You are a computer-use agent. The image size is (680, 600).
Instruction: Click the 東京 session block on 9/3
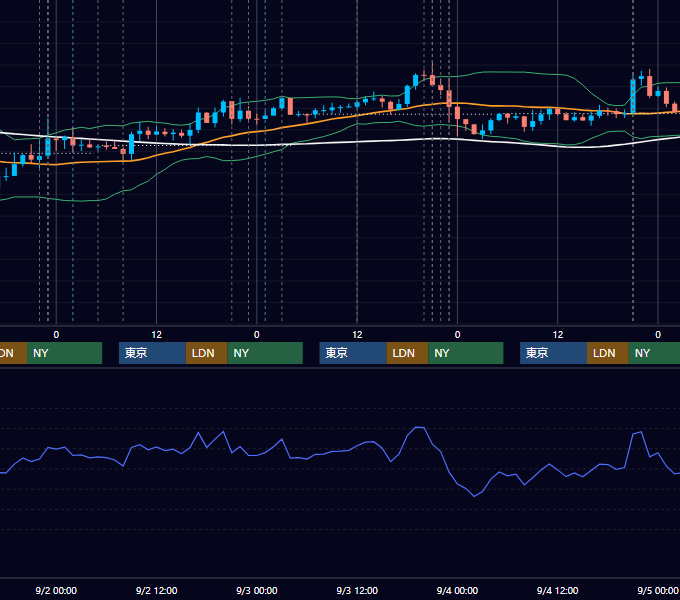[353, 353]
